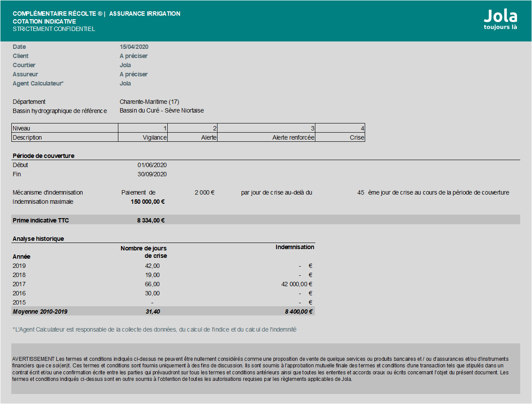The width and height of the screenshot is (532, 404).
Task: Select the Département label
Action: coord(29,102)
